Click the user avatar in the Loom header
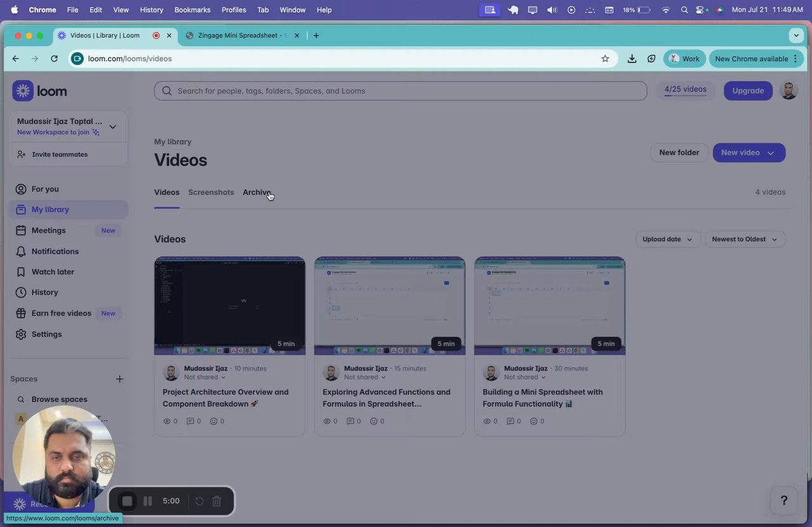Viewport: 812px width, 527px height. click(x=789, y=91)
